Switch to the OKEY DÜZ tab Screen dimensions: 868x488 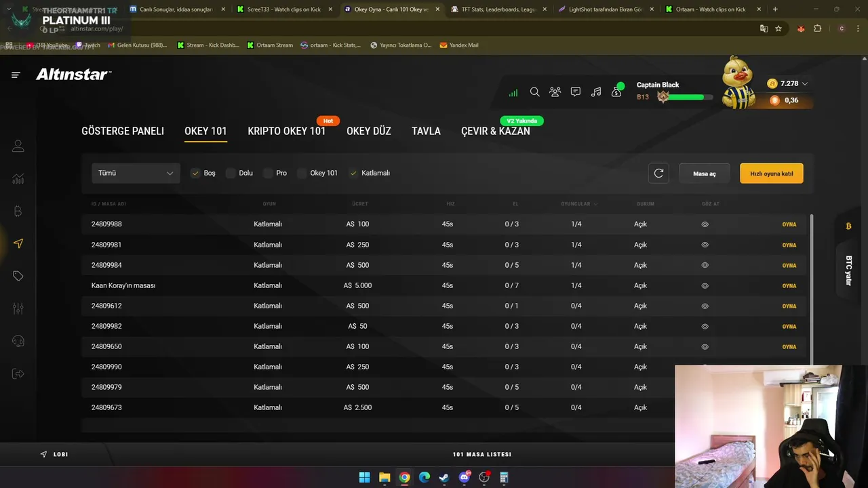[369, 131]
